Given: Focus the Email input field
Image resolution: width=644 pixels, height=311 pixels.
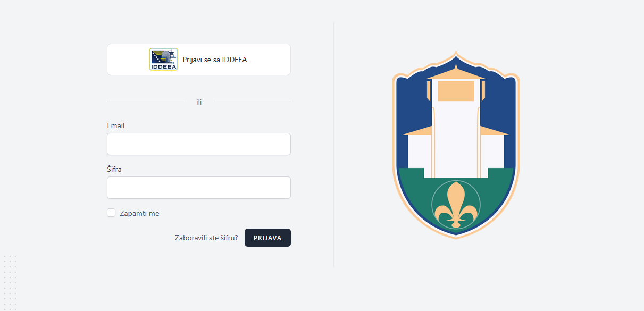Looking at the screenshot, I should coord(199,144).
